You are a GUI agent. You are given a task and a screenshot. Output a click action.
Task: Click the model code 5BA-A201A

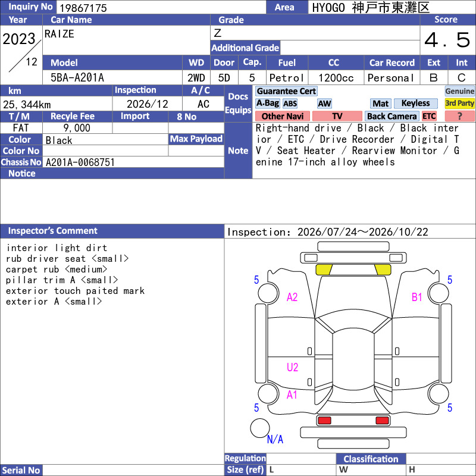click(x=77, y=78)
